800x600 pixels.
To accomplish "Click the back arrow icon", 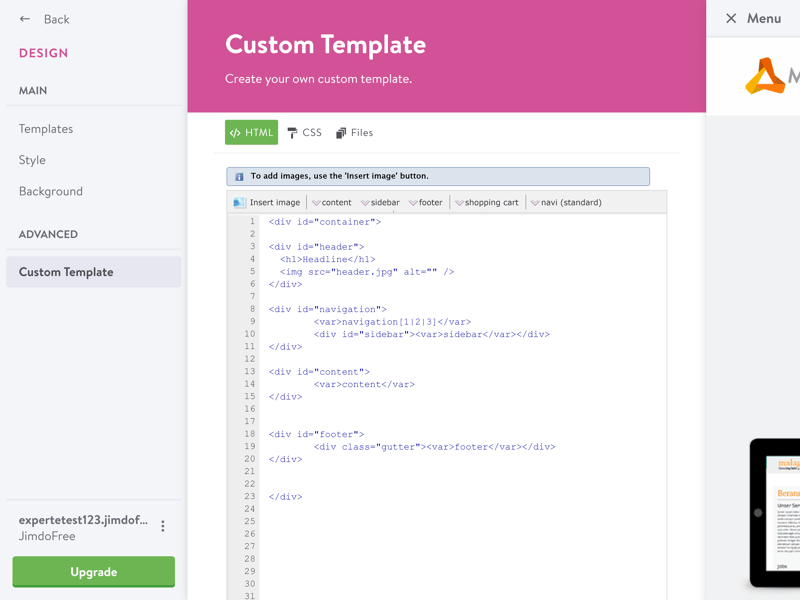I will [x=24, y=19].
